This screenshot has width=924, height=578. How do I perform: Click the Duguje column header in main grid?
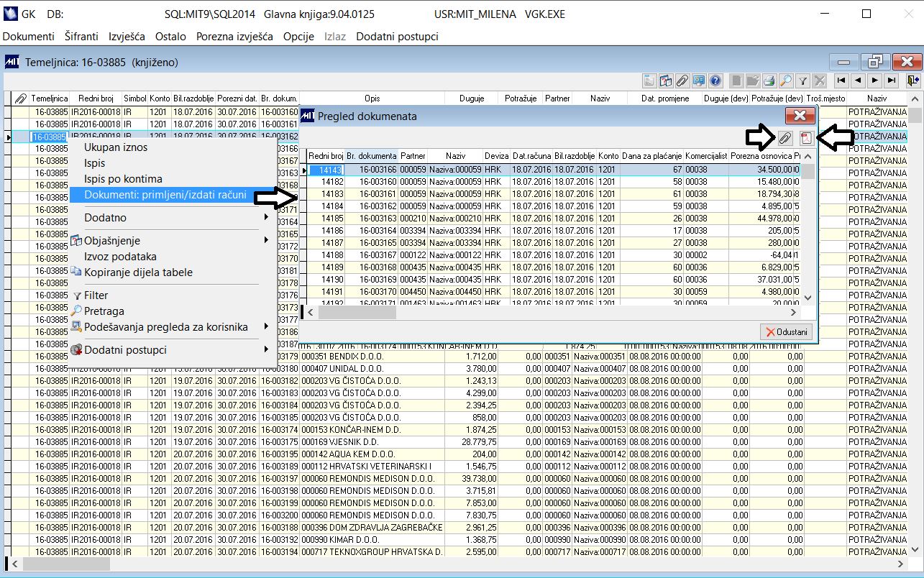point(471,98)
